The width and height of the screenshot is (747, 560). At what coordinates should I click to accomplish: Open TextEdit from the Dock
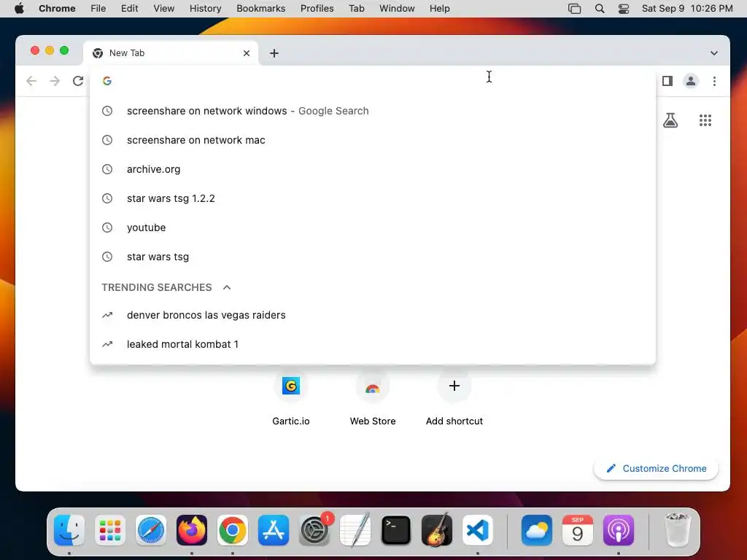(x=355, y=530)
